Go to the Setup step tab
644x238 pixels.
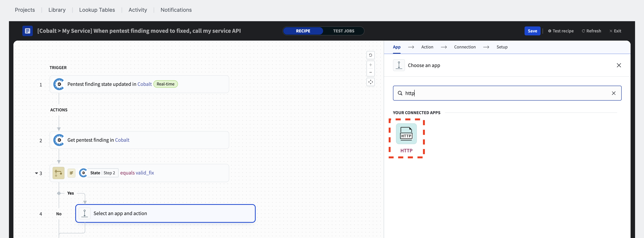pyautogui.click(x=502, y=47)
